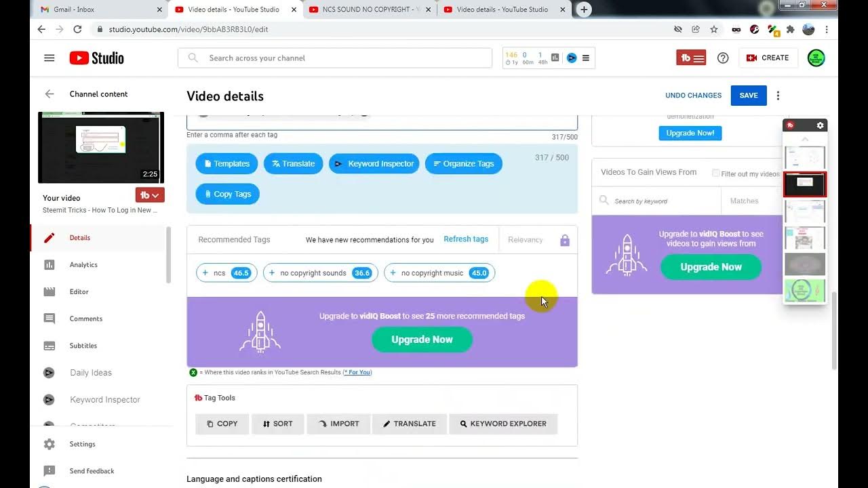Click the blue Keyword Inspector pill button
The width and height of the screenshot is (868, 488).
pyautogui.click(x=374, y=164)
